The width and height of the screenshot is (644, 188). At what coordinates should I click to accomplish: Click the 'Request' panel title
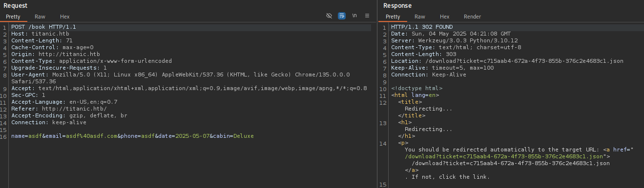tap(16, 5)
